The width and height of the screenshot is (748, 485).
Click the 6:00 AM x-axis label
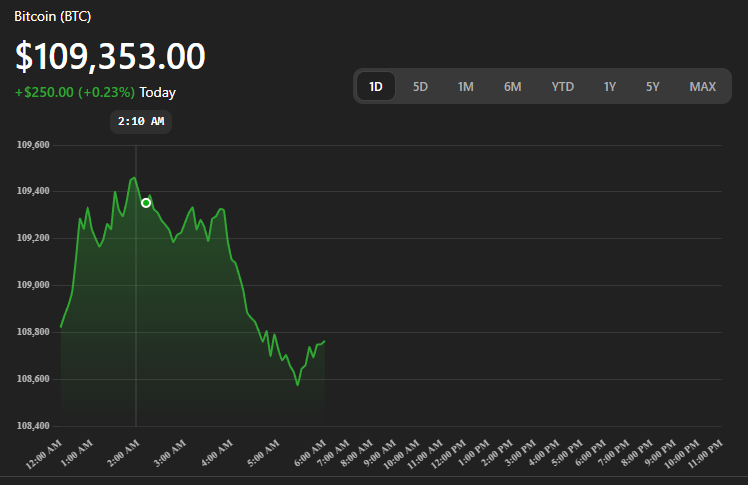point(310,454)
